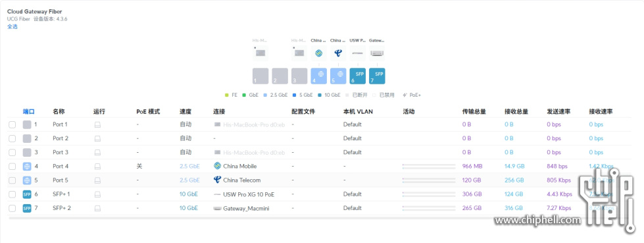Check the Port 3 row checkbox

pos(12,153)
